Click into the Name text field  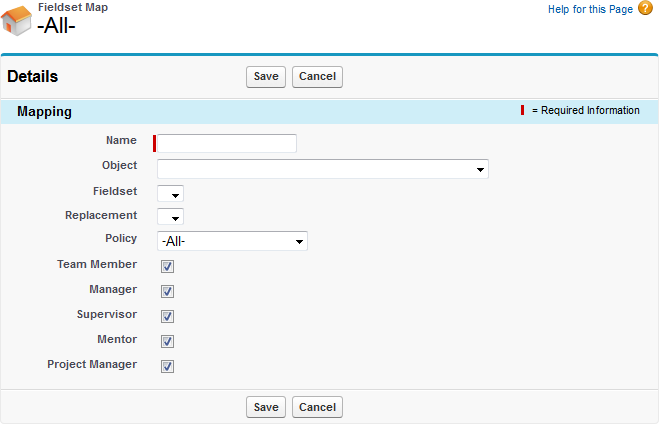point(227,143)
